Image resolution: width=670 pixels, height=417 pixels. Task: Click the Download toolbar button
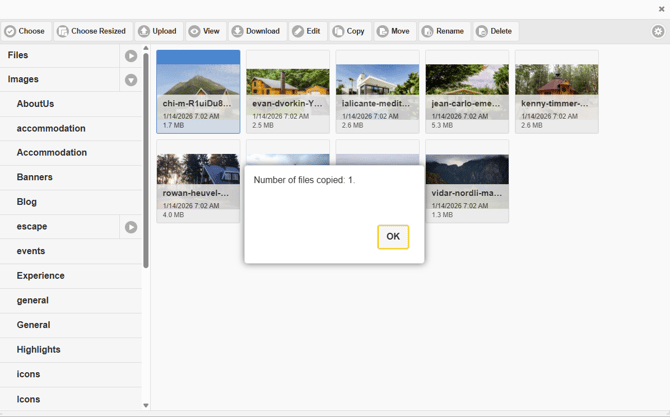pyautogui.click(x=257, y=31)
